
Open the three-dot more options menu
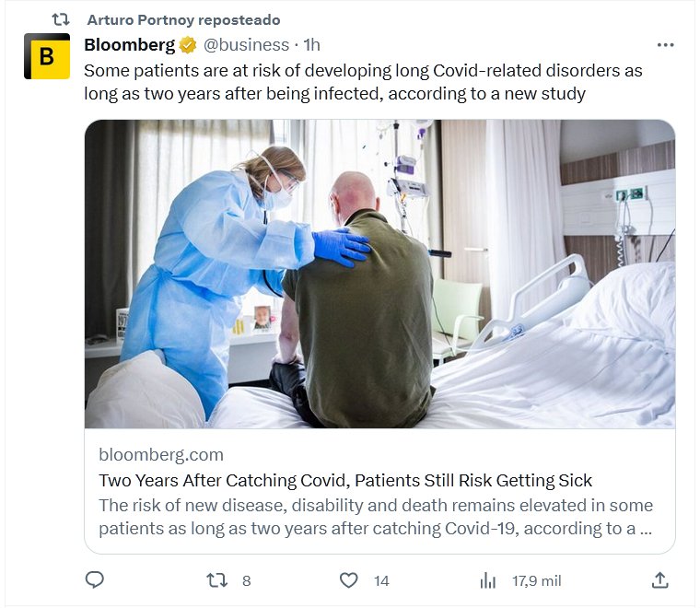[665, 44]
